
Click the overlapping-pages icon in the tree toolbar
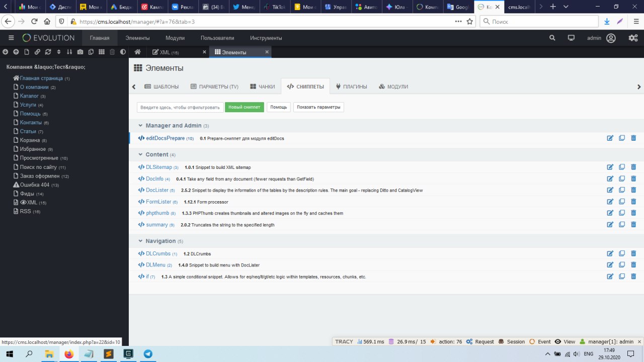pyautogui.click(x=91, y=52)
